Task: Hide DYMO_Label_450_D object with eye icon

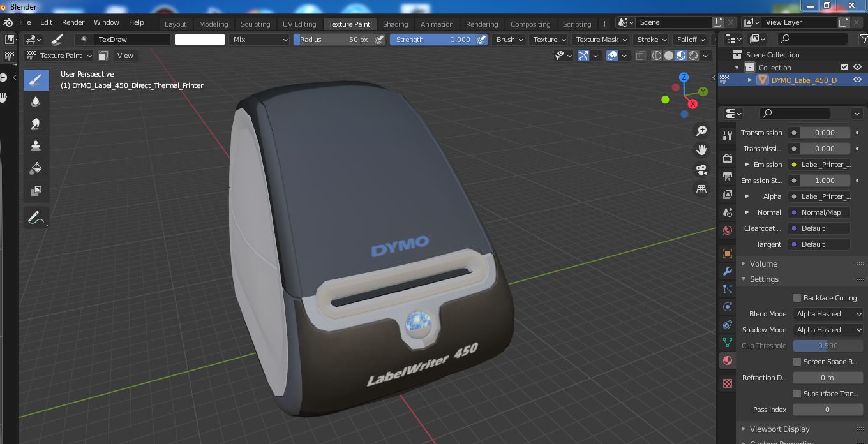Action: click(x=857, y=80)
